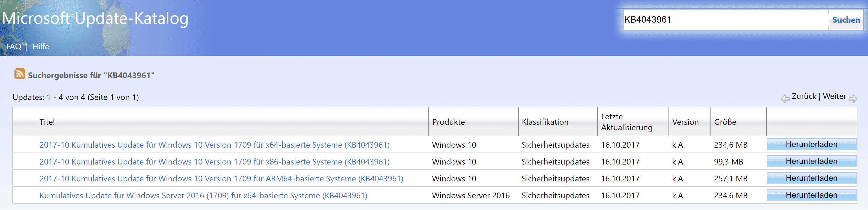Click the Microsoft Update-Katalog title
This screenshot has height=210, width=868.
[95, 18]
